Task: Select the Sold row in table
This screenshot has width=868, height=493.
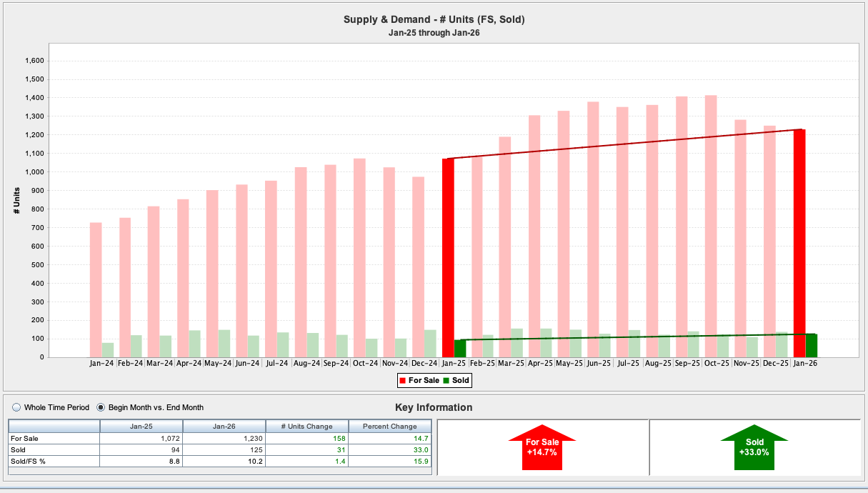Action: (x=54, y=449)
